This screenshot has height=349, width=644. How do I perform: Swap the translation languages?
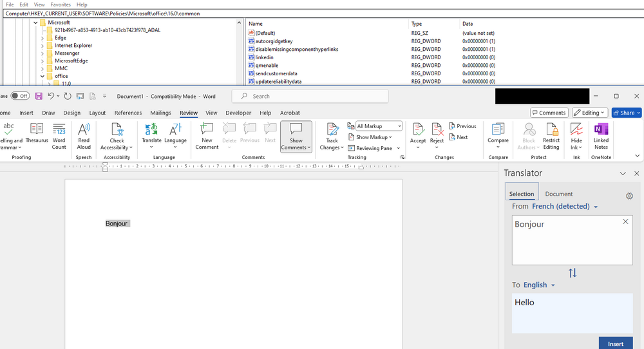pyautogui.click(x=573, y=273)
